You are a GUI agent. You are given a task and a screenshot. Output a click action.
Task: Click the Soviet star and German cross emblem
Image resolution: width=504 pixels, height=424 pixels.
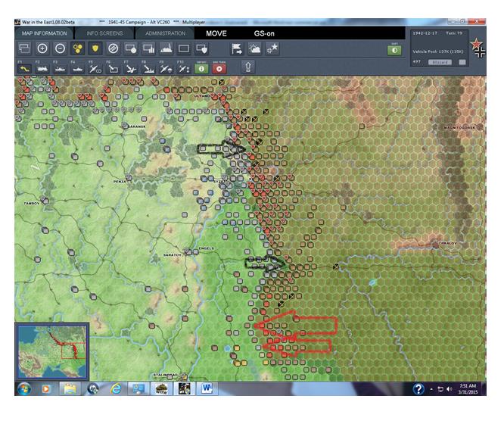click(478, 48)
